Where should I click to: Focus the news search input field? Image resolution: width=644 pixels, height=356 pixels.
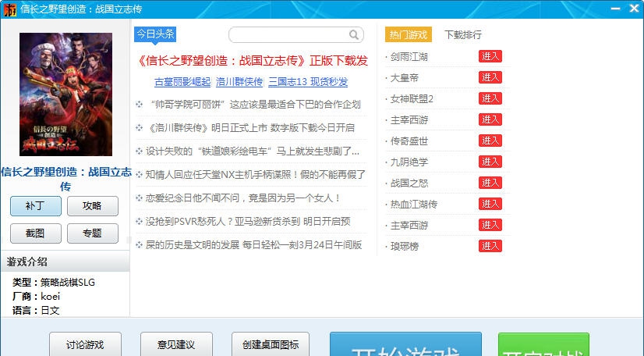296,35
